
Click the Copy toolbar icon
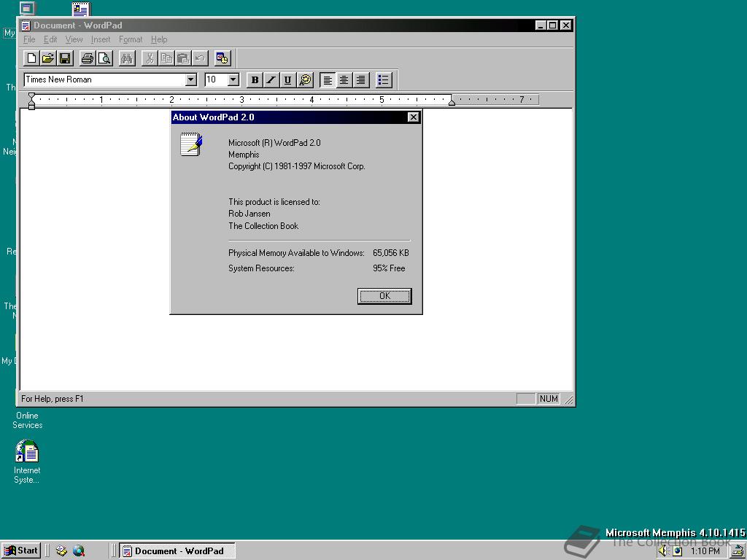[166, 58]
